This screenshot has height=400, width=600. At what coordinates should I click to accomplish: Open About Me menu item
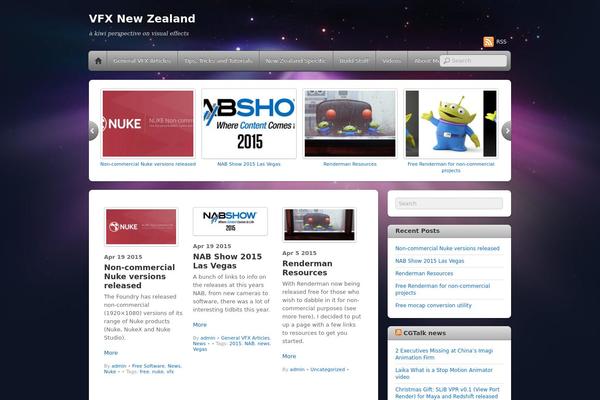pyautogui.click(x=427, y=61)
